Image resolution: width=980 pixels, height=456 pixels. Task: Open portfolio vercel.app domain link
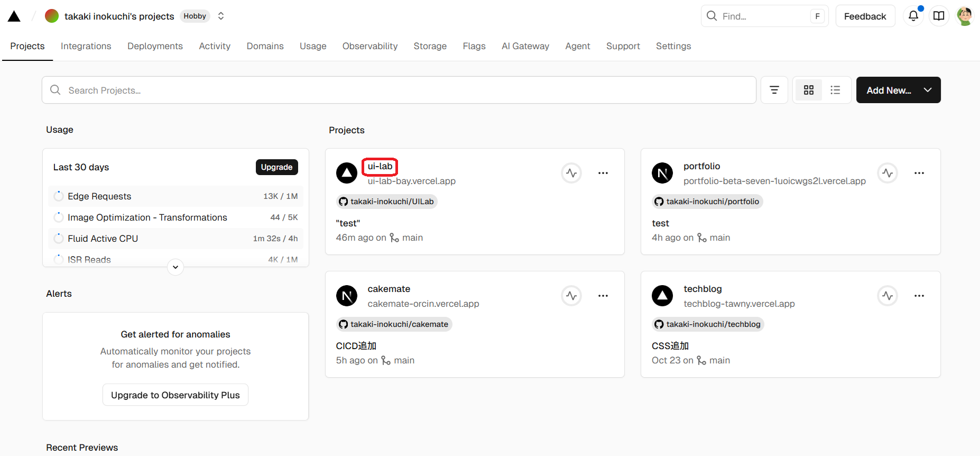(x=775, y=181)
